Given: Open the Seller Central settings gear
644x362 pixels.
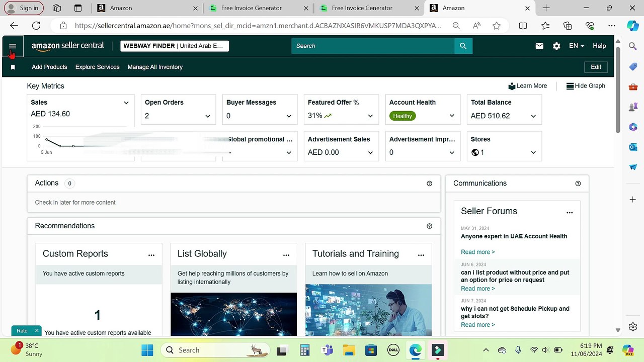Looking at the screenshot, I should 556,46.
